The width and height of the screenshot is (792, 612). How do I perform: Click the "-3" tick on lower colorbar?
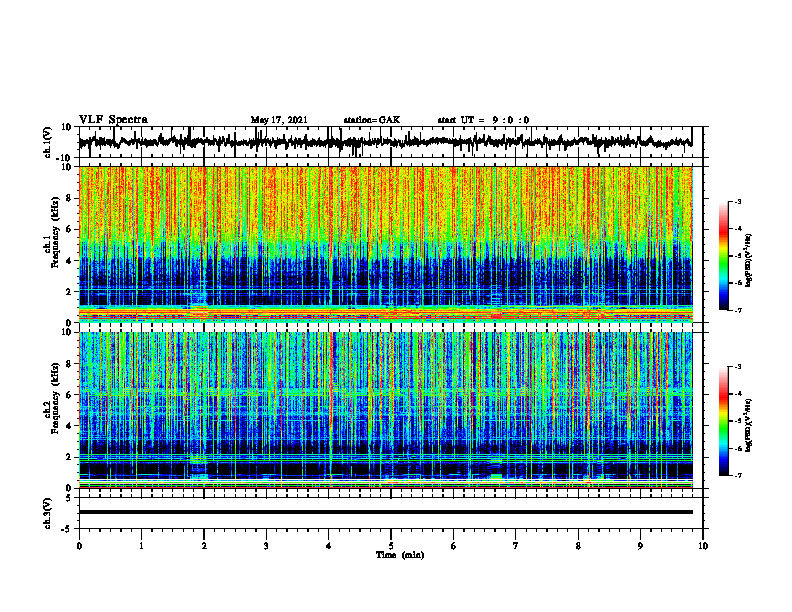737,367
